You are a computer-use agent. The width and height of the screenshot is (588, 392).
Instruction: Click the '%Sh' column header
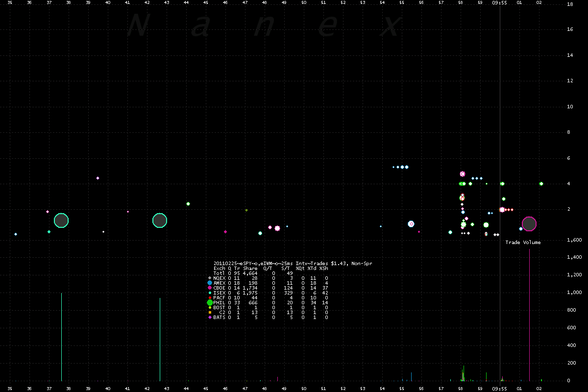(x=324, y=268)
